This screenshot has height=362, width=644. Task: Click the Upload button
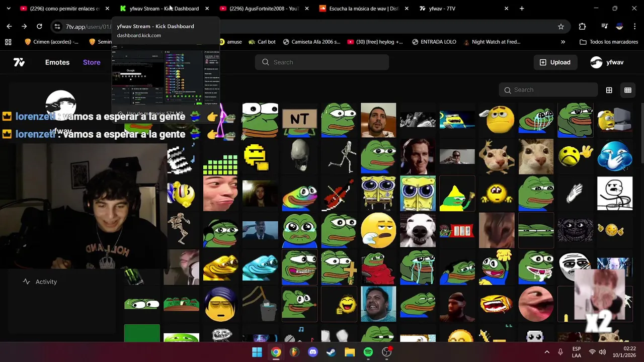(x=555, y=62)
